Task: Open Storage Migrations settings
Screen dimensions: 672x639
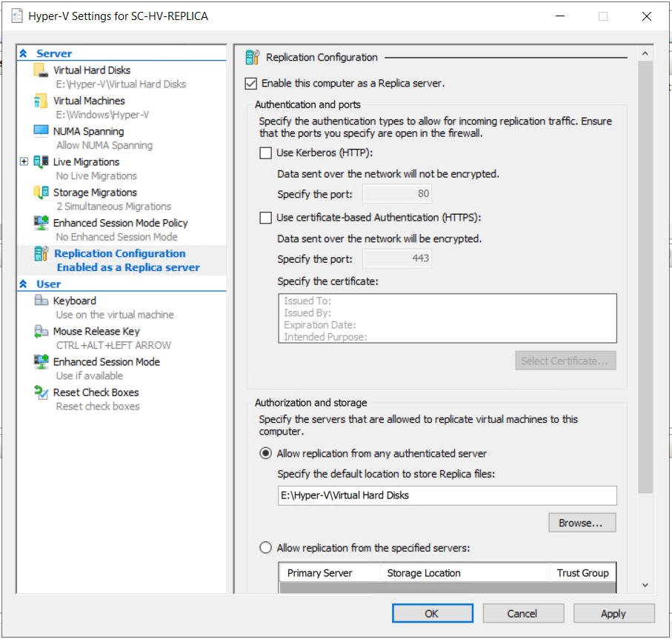Action: pyautogui.click(x=95, y=193)
